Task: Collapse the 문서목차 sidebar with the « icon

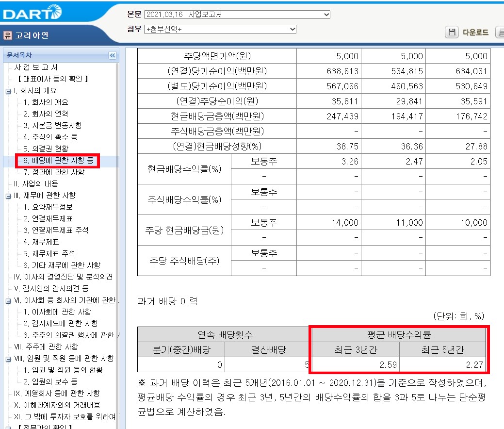Action: [x=112, y=55]
